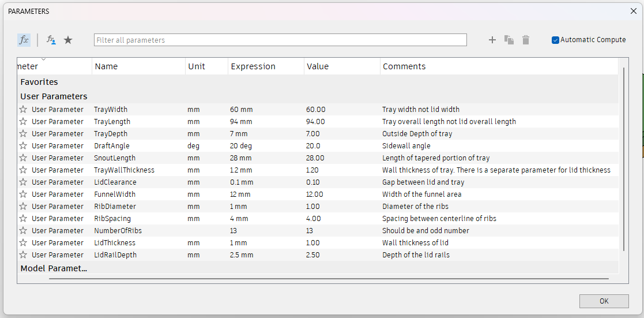Click the fx all parameters filter icon

point(24,40)
